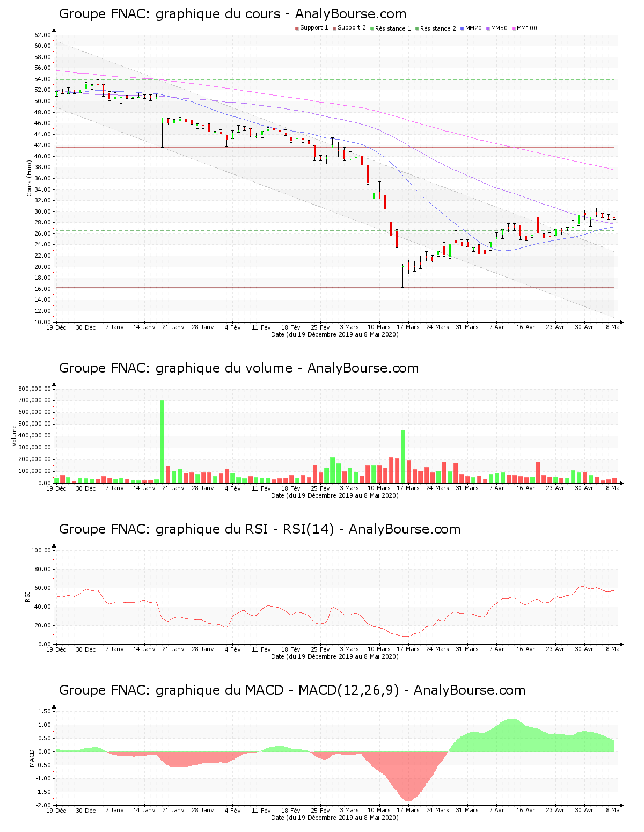The width and height of the screenshot is (644, 832).
Task: Click '30 Avr' on the MACD chart axis
Action: pos(584,811)
